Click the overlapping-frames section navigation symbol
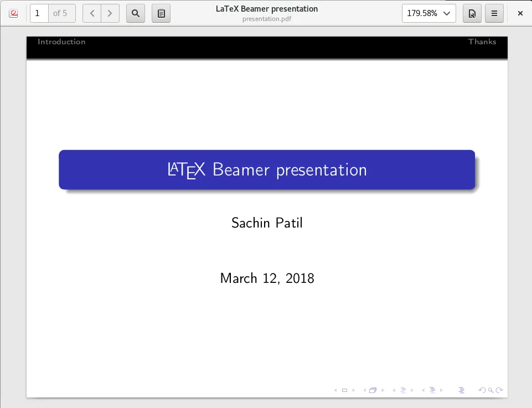532x408 pixels. pos(374,390)
